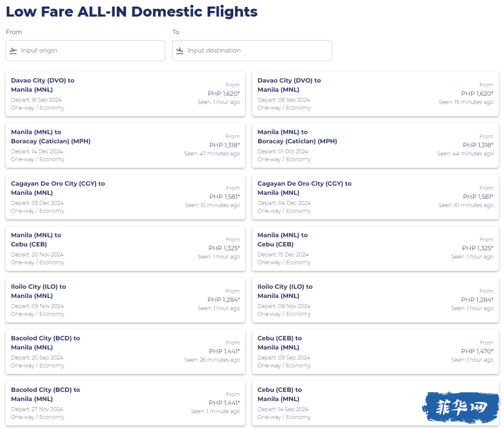The image size is (504, 429).
Task: Click the airplane takeoff icon in origin field
Action: (13, 50)
